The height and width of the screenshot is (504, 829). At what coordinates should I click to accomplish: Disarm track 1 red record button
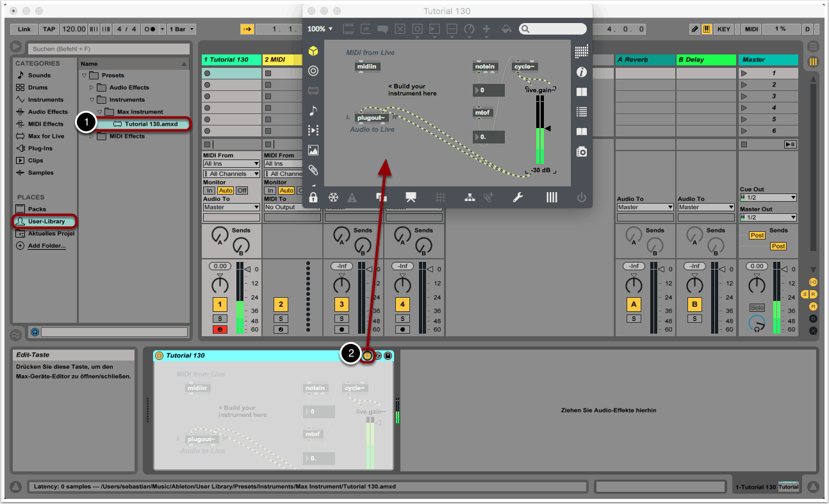point(220,330)
